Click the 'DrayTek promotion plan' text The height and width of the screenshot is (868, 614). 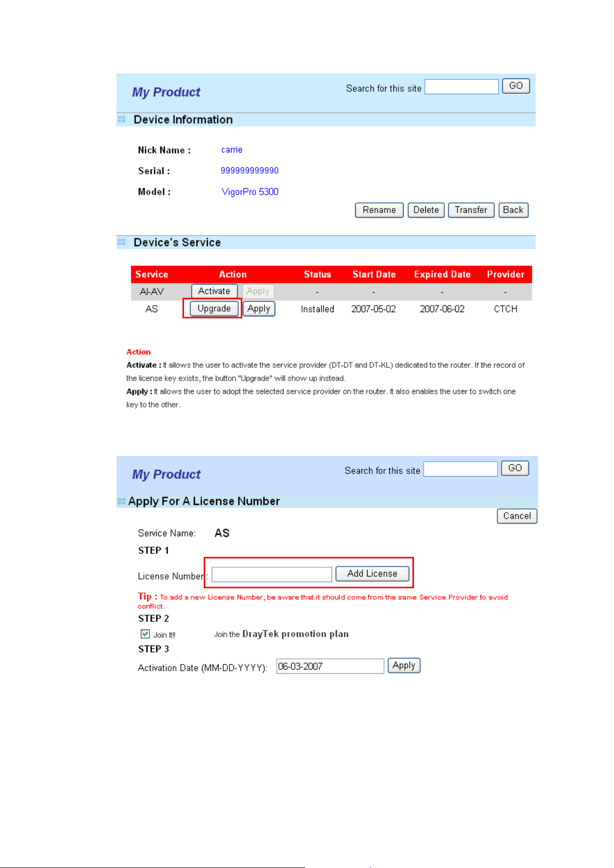tap(295, 634)
